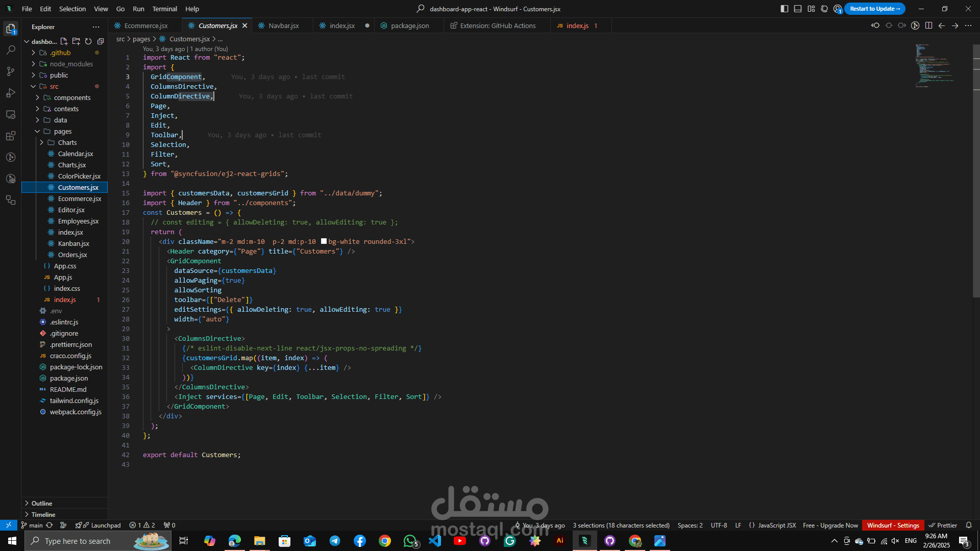Collapse all folders in the Explorer

101,41
